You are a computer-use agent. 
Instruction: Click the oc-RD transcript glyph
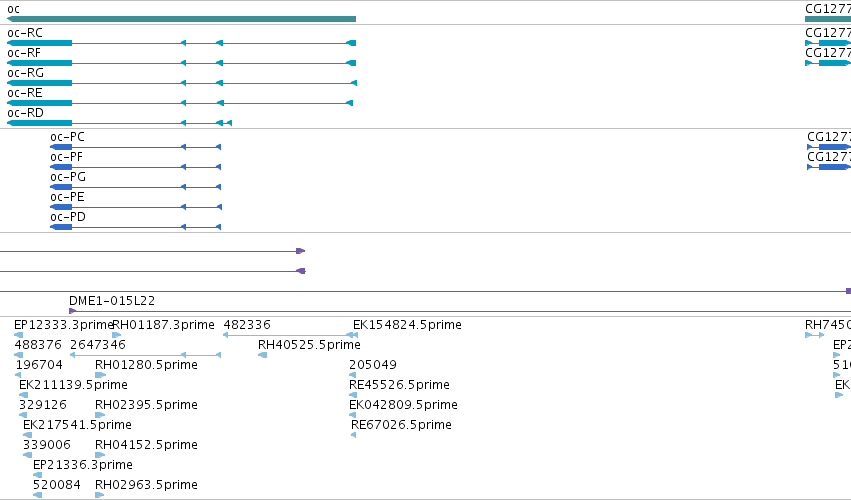coord(119,123)
